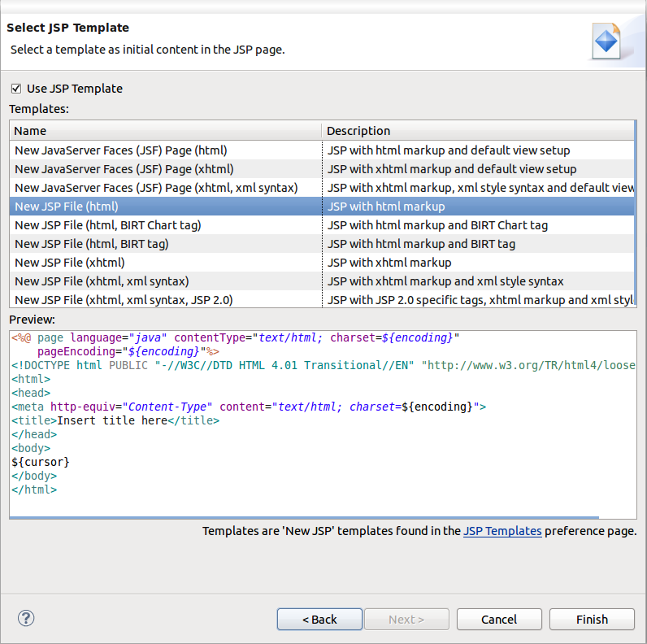The height and width of the screenshot is (644, 647).
Task: Select the New JSP File (xhtml) template
Action: pos(321,263)
